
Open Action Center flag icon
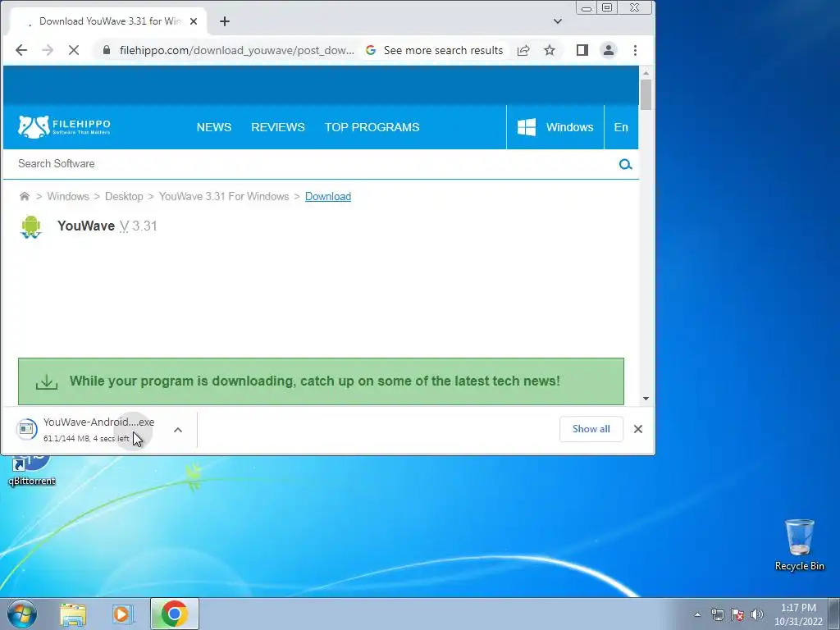tap(737, 614)
